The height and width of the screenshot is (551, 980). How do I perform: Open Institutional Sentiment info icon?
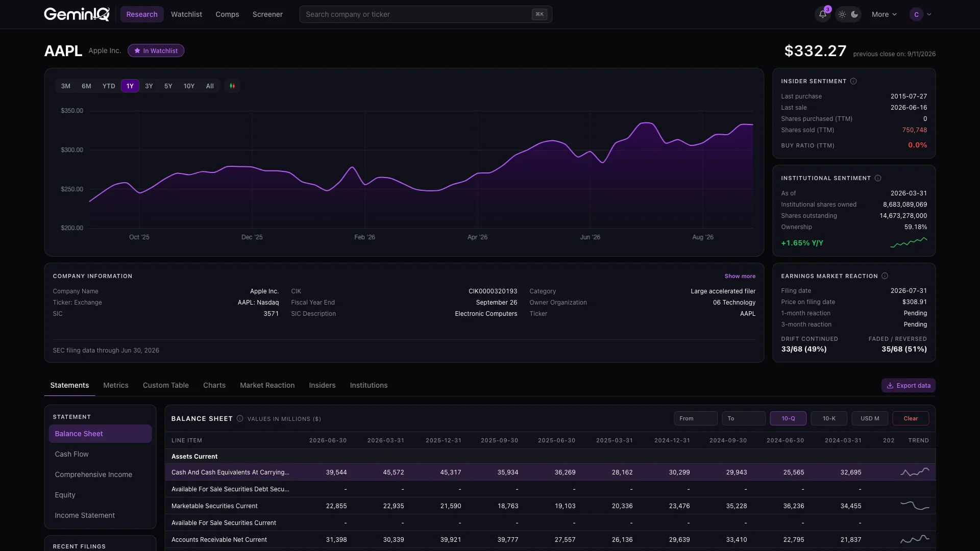pos(878,178)
